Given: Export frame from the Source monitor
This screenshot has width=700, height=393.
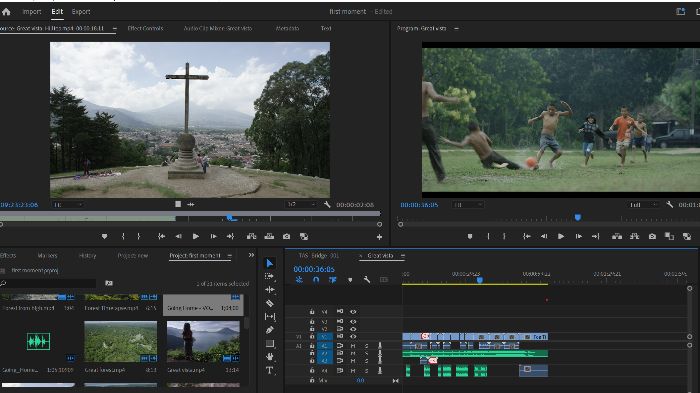Looking at the screenshot, I should (x=287, y=236).
